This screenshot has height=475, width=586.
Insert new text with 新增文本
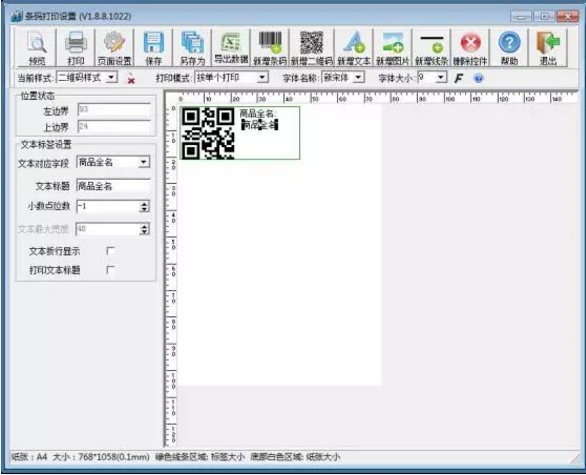[x=354, y=47]
